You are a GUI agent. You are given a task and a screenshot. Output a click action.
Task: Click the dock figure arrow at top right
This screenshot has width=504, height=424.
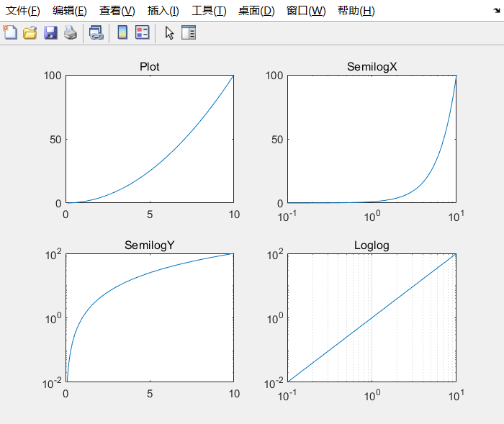click(497, 11)
